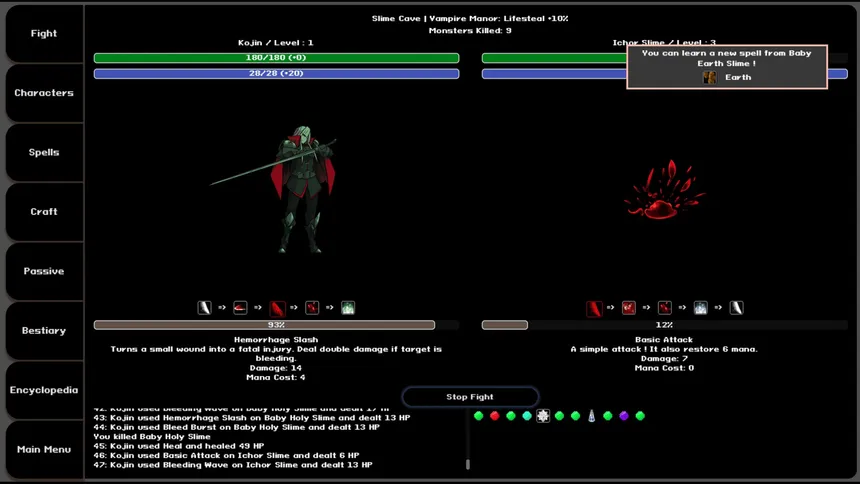Click log line 46 about Basic Attack

point(227,455)
